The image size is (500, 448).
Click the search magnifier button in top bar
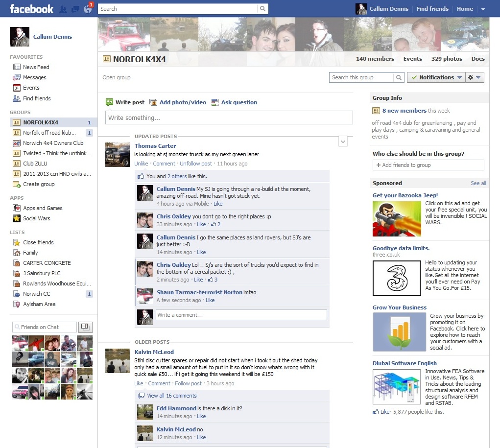click(262, 9)
